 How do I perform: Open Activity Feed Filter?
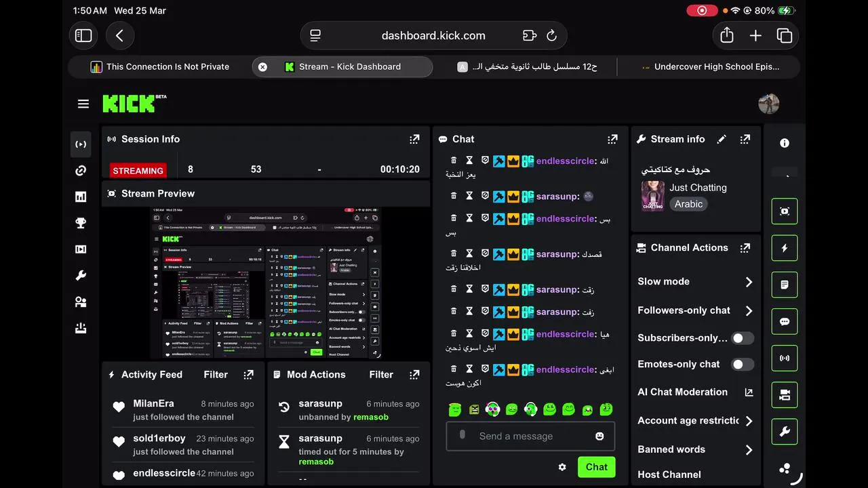[216, 374]
